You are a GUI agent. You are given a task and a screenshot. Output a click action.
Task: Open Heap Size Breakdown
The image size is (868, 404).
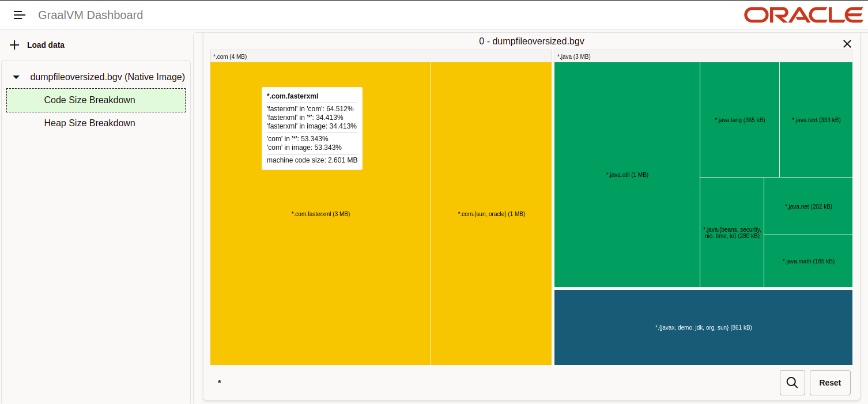[89, 123]
